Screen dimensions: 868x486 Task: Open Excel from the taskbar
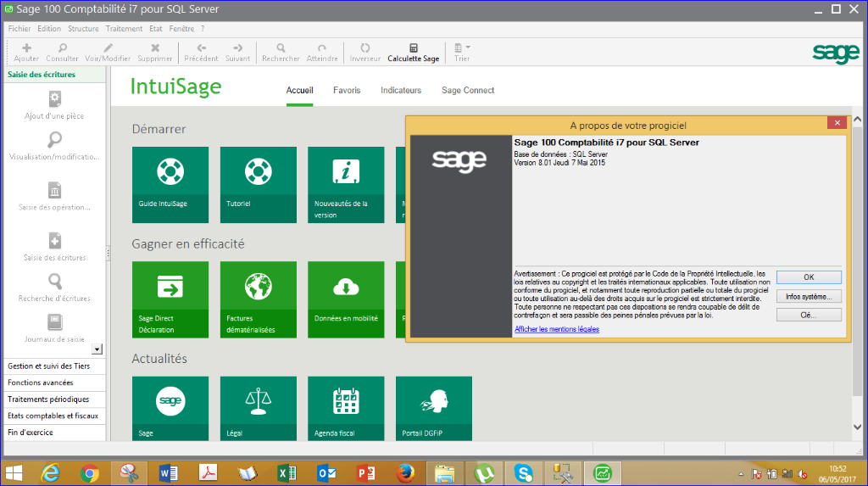[x=287, y=473]
